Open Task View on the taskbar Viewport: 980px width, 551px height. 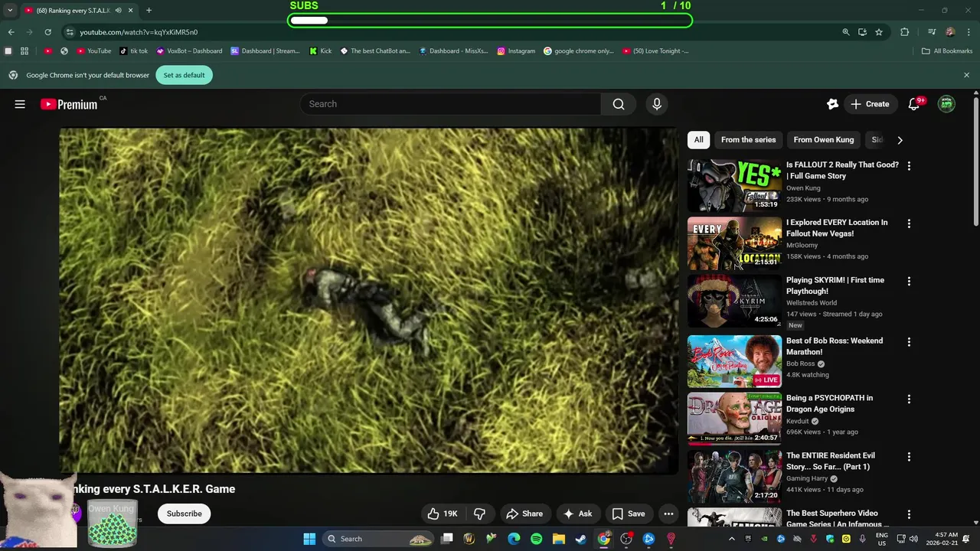click(447, 539)
